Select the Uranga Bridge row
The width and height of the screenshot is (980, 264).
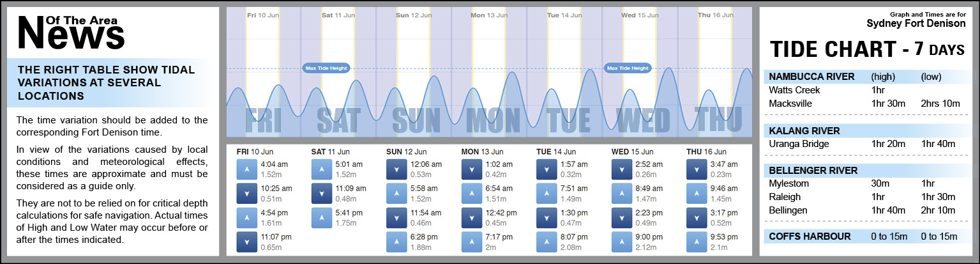click(799, 144)
